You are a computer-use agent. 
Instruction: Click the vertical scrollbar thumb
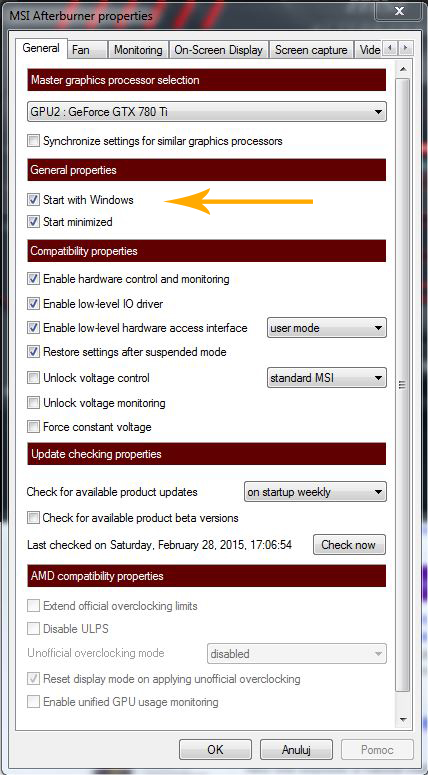(403, 384)
